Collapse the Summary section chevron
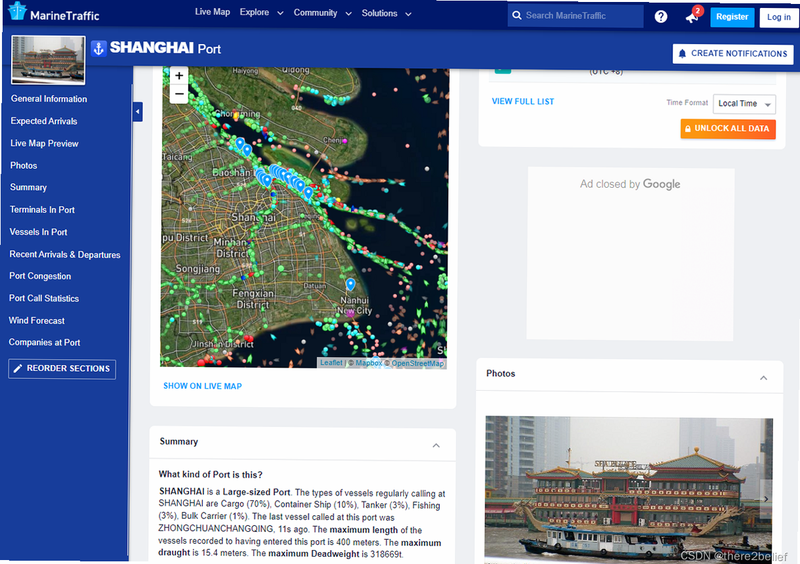The image size is (800, 564). coord(436,446)
